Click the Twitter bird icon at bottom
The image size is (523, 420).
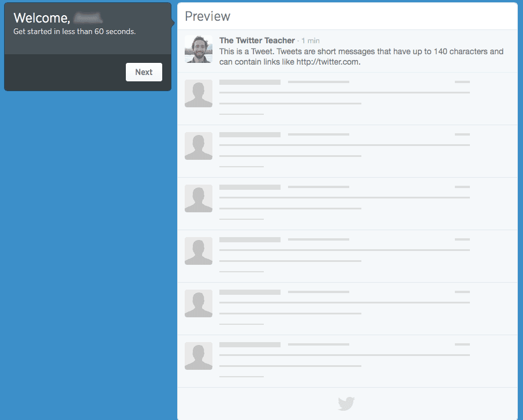[346, 404]
